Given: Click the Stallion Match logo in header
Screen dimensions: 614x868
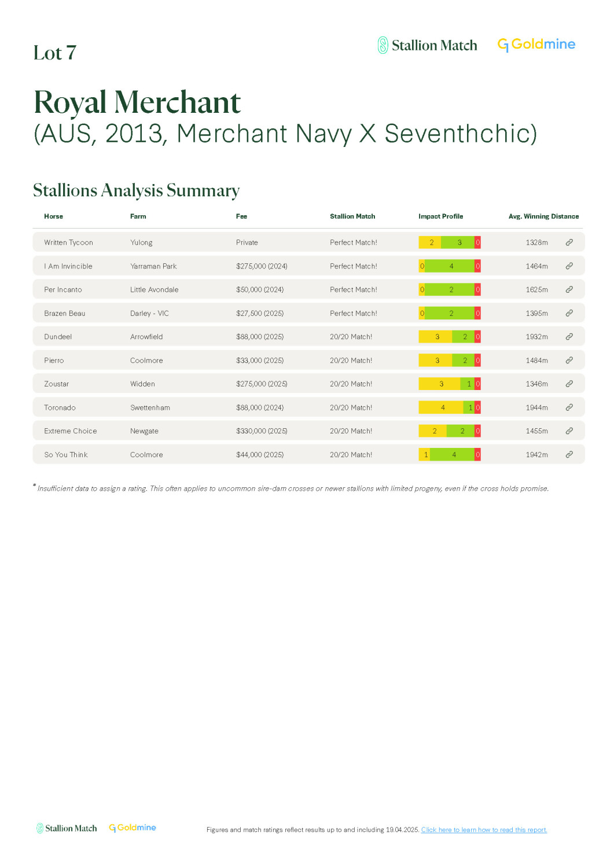Looking at the screenshot, I should 427,45.
